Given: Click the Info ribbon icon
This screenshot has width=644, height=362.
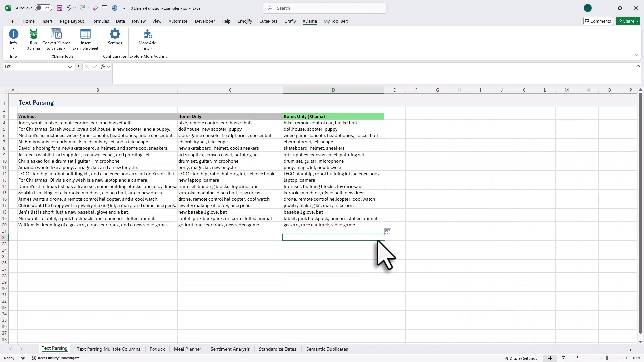Looking at the screenshot, I should click(x=13, y=35).
